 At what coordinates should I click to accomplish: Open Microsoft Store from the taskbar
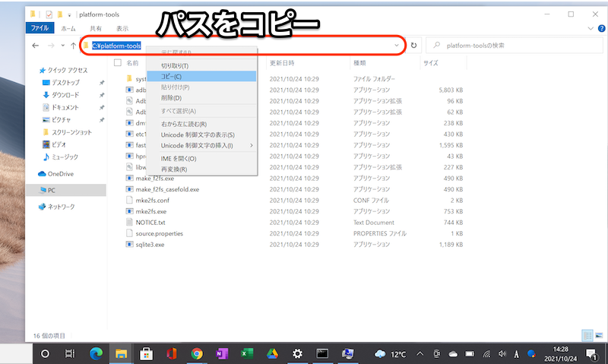coord(146,353)
